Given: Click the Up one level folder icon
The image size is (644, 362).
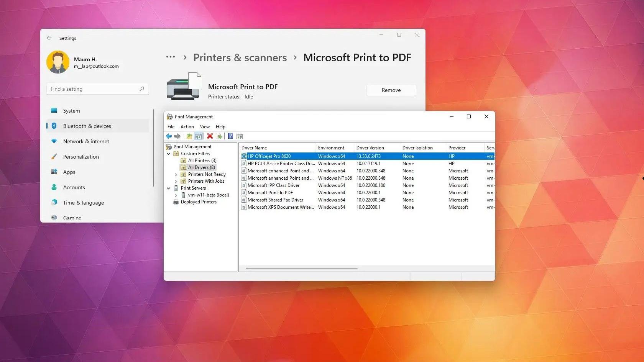Looking at the screenshot, I should [189, 136].
